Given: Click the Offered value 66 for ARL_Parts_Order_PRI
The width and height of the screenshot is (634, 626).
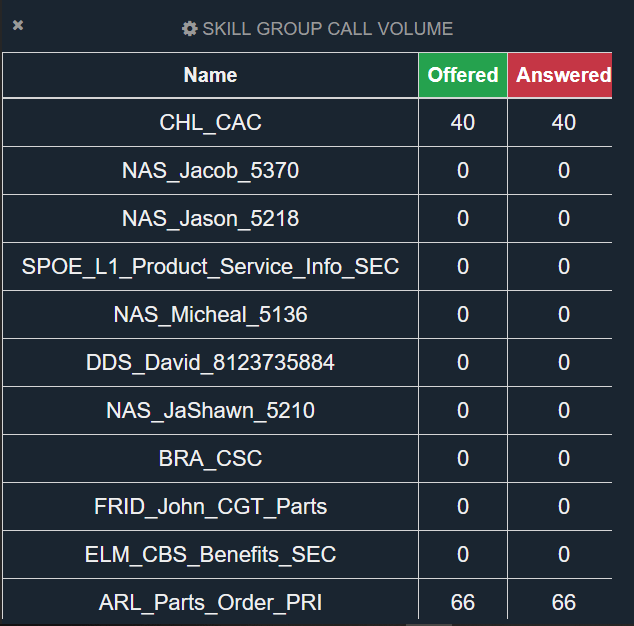Looking at the screenshot, I should pyautogui.click(x=463, y=603).
